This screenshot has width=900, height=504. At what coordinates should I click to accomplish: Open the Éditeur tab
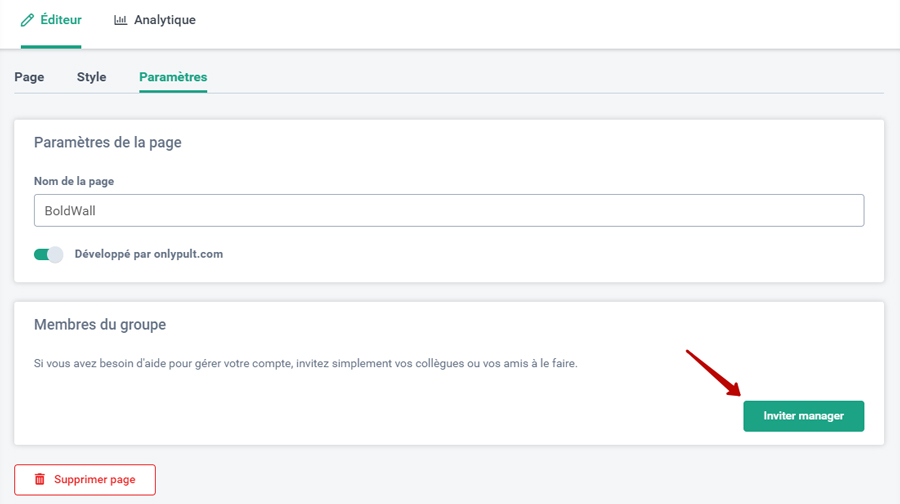click(51, 20)
